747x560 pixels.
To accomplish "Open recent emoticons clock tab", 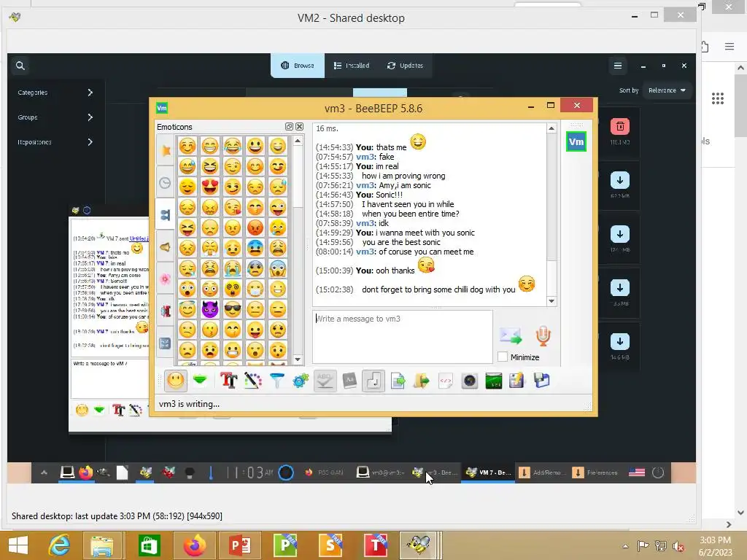I will 166,183.
